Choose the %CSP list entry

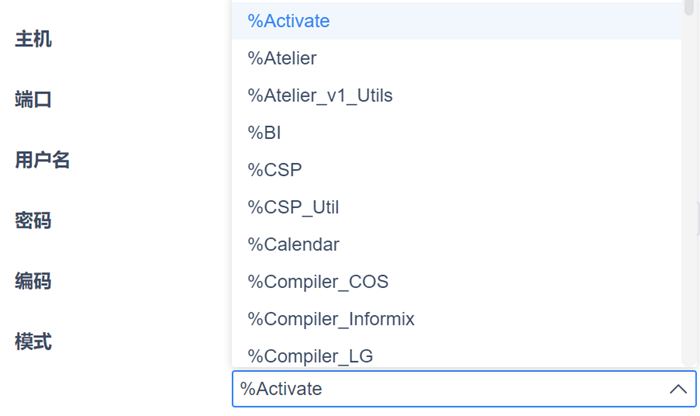click(x=275, y=170)
